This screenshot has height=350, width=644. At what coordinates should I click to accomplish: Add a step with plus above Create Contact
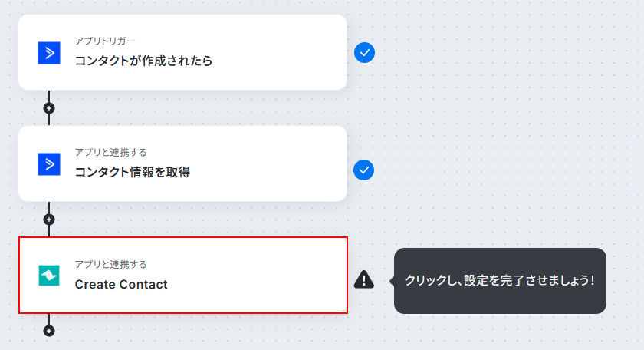click(49, 220)
